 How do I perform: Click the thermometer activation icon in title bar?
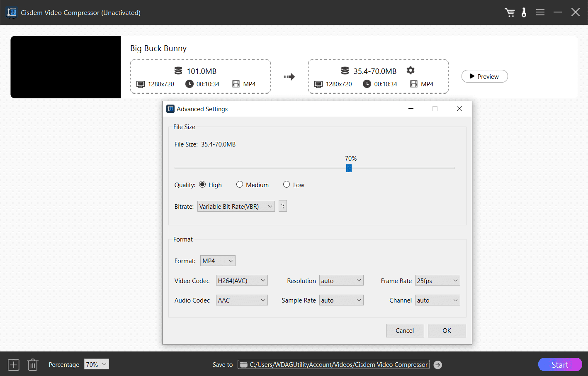524,12
